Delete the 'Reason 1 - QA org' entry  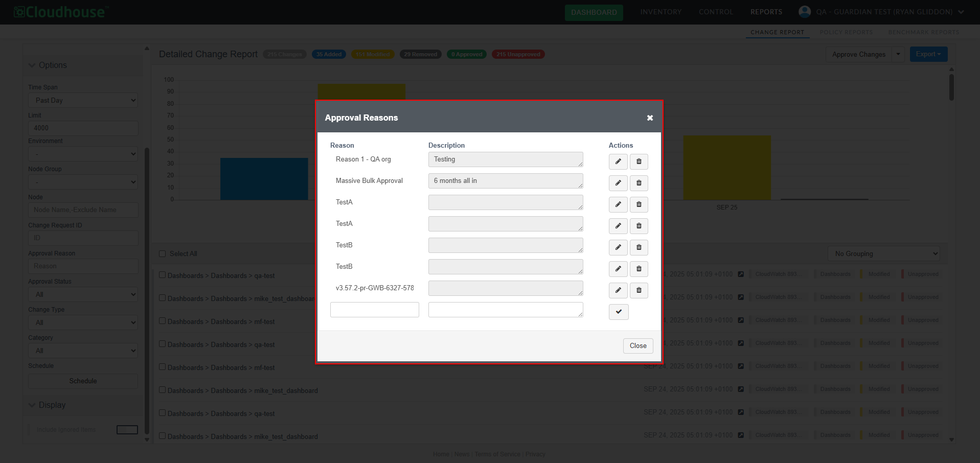click(639, 161)
